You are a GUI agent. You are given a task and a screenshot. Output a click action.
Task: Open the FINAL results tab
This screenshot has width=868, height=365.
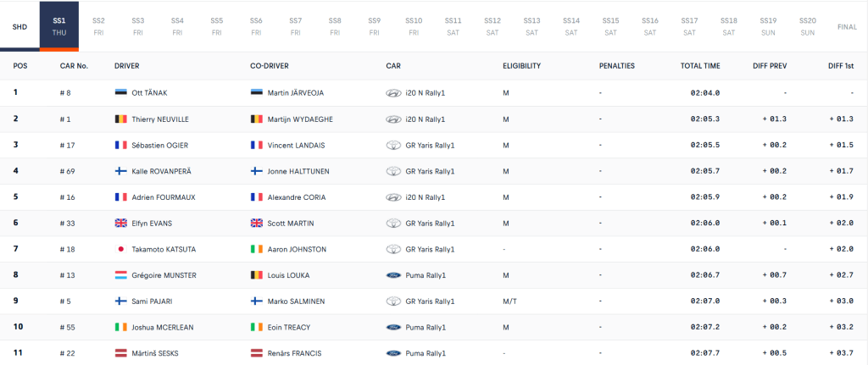tap(846, 26)
